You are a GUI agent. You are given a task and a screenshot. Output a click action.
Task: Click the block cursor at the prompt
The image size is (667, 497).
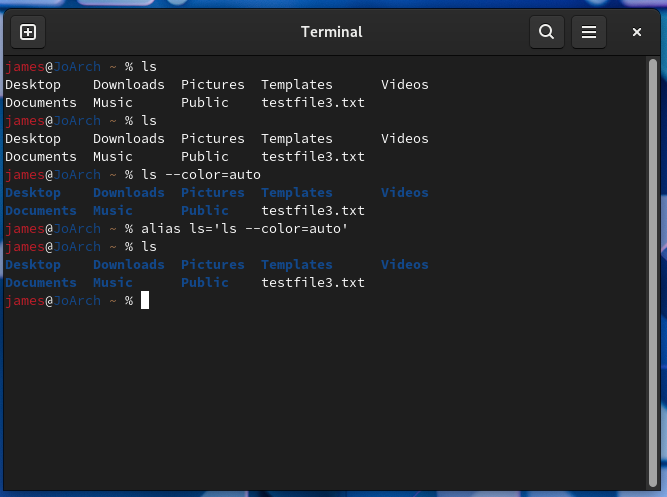(x=145, y=301)
